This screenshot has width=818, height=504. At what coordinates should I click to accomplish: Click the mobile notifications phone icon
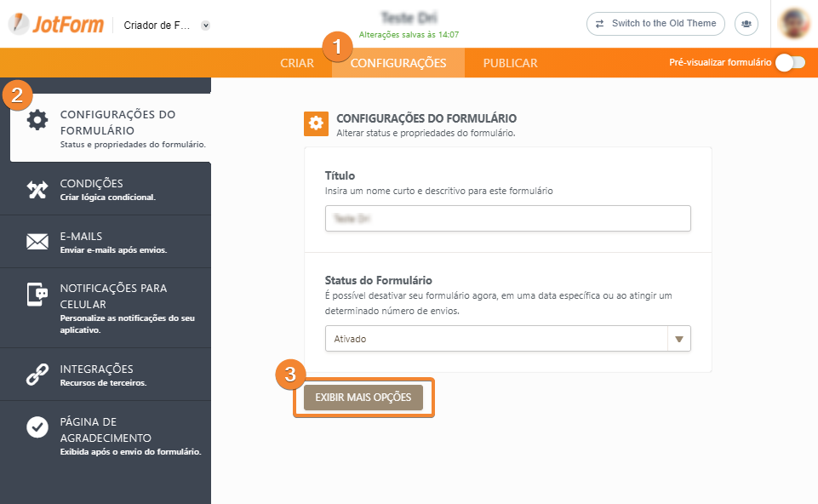37,295
